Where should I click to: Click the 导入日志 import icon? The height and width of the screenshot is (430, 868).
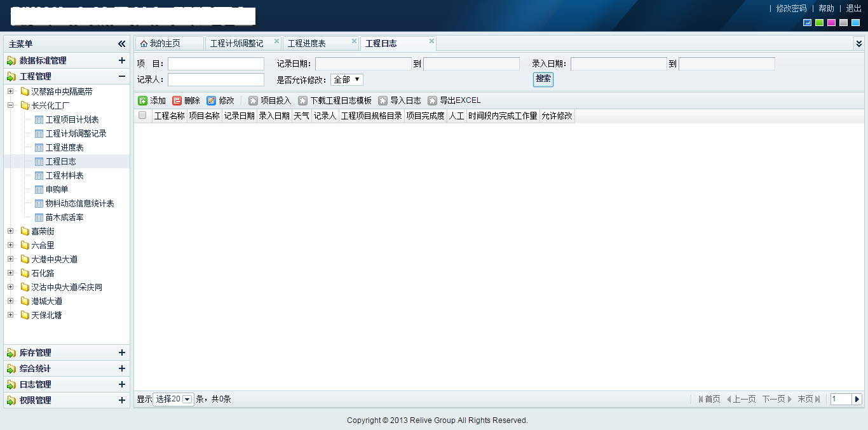pyautogui.click(x=383, y=100)
